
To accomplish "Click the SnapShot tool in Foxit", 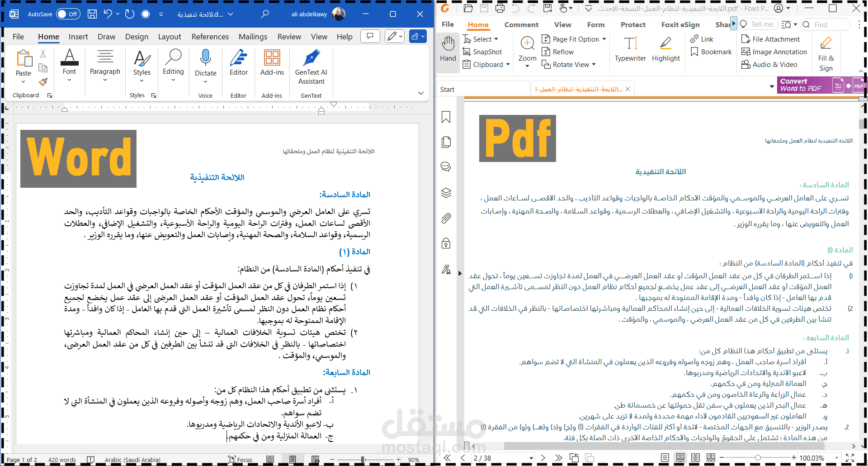I will coord(482,52).
